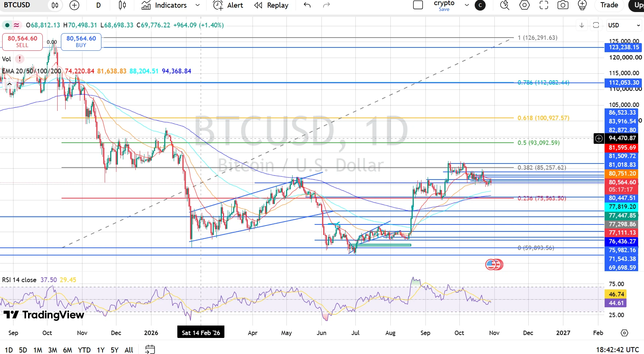
Task: Open the user profile avatar C
Action: (x=480, y=5)
